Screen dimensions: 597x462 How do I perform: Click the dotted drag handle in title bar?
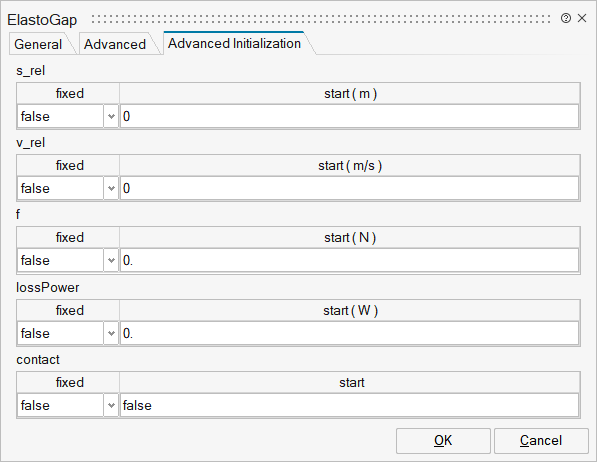pyautogui.click(x=321, y=19)
